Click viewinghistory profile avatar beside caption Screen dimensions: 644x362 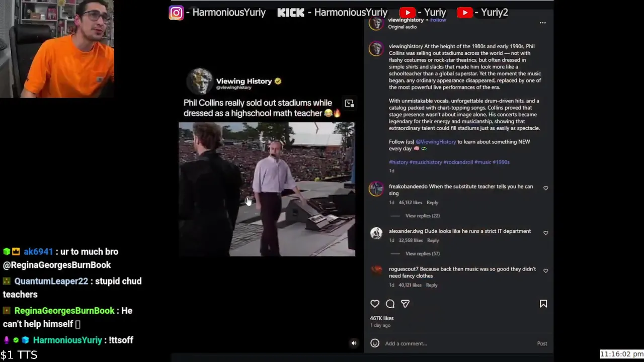click(376, 49)
